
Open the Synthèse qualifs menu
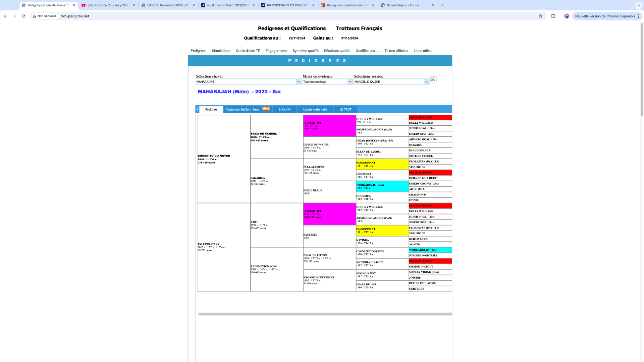coord(306,51)
